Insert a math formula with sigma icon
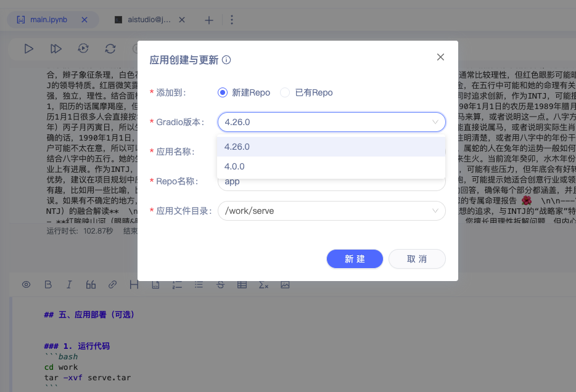 pyautogui.click(x=263, y=285)
